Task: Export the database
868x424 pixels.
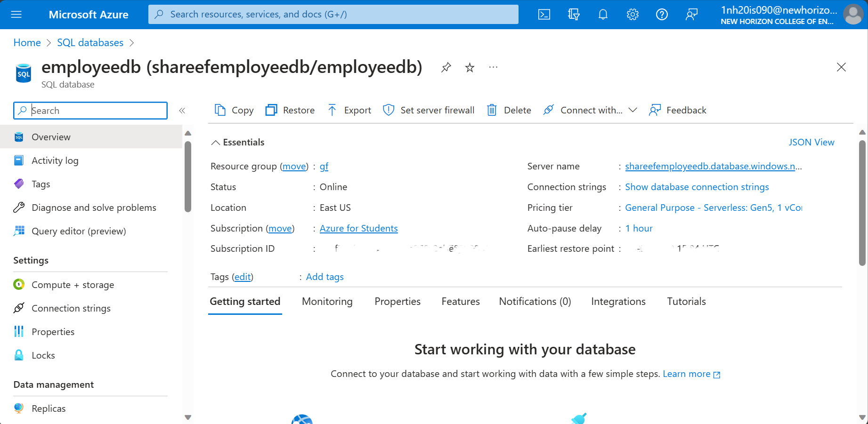Action: [x=349, y=110]
